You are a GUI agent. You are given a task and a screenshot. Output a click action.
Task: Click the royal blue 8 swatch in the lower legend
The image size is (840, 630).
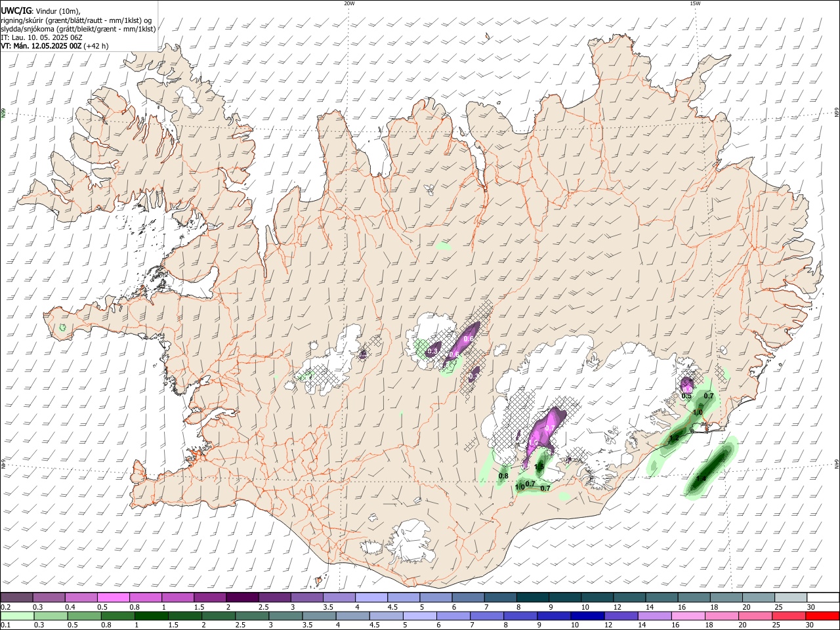[x=520, y=616]
